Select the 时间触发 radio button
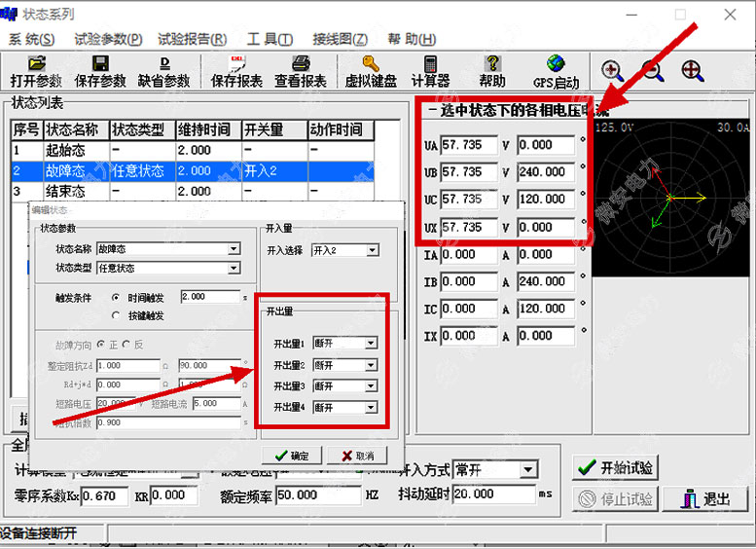 117,297
